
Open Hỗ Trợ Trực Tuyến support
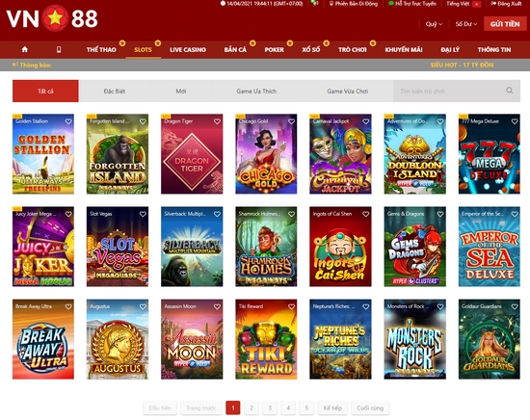(x=412, y=4)
